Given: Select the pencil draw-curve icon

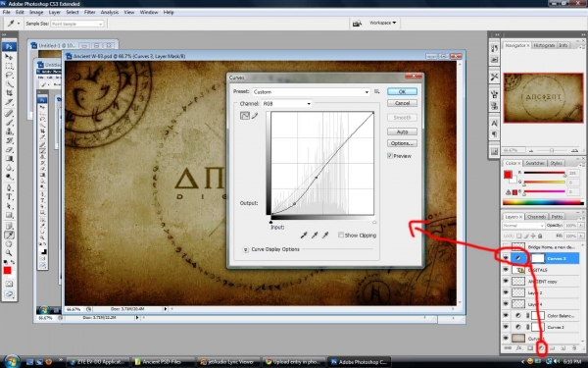Looking at the screenshot, I should click(x=255, y=116).
